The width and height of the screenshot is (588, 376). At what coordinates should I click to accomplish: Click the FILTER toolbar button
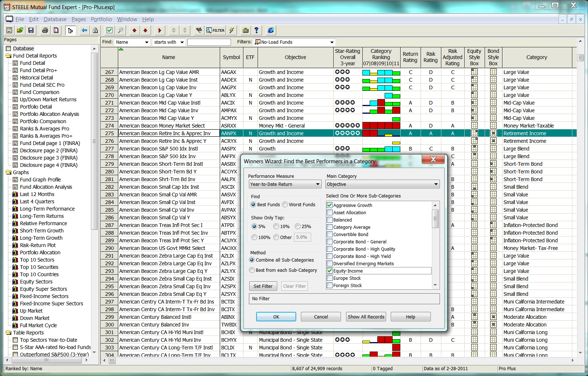(x=215, y=30)
